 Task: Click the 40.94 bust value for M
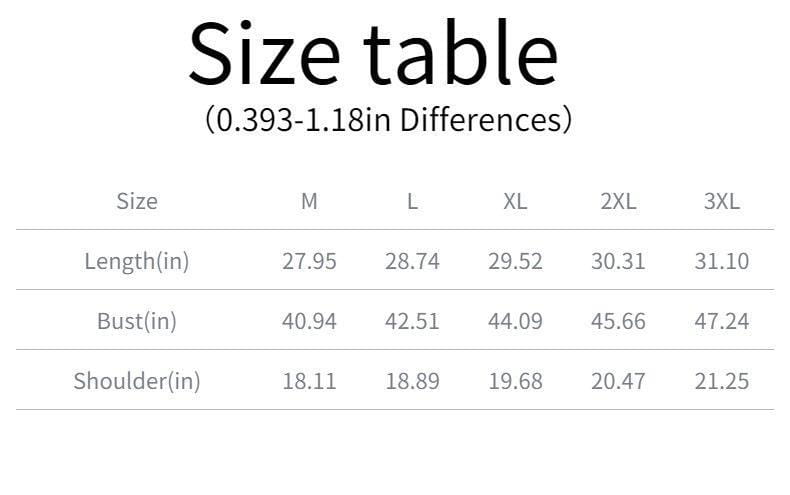coord(309,321)
